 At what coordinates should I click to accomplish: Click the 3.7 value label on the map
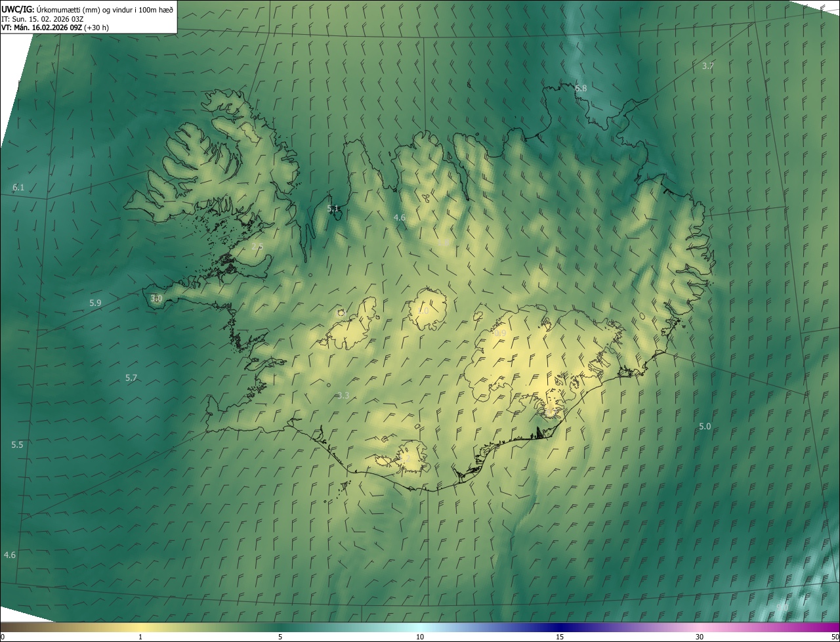tap(708, 66)
